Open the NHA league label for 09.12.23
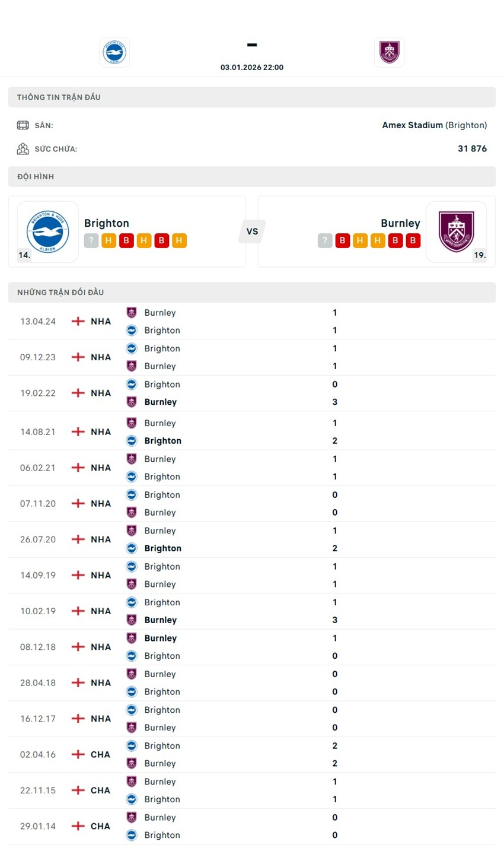 point(100,357)
